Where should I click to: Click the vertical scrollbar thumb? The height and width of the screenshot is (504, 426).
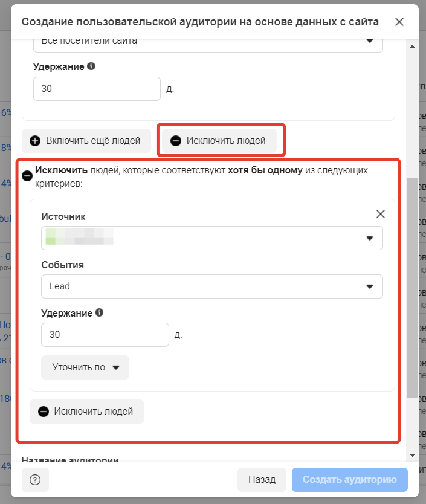413,287
